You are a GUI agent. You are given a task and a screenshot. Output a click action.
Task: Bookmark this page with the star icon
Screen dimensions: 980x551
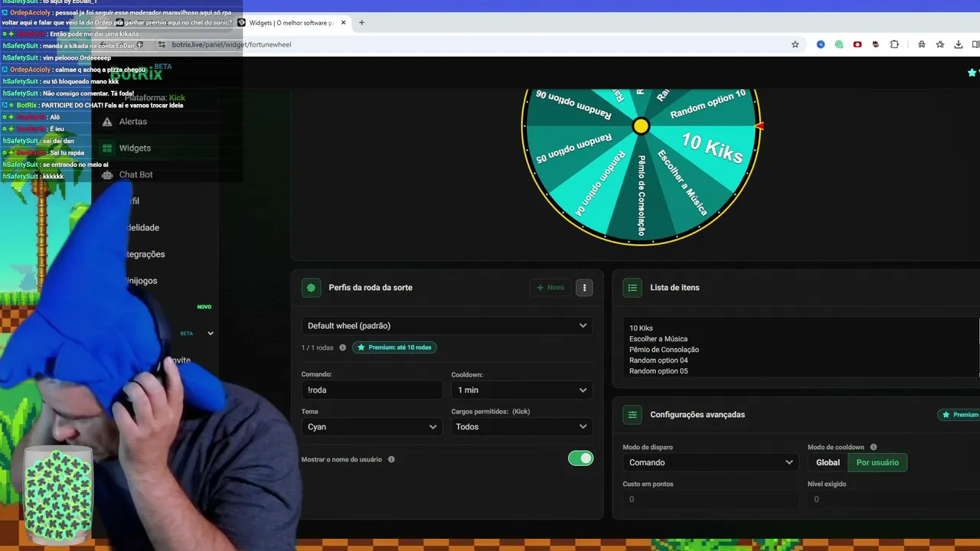795,44
